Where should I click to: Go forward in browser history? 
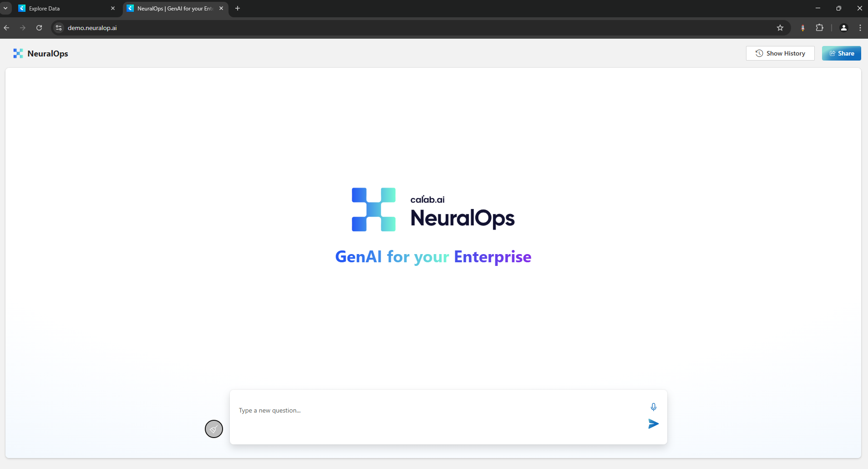[x=23, y=28]
